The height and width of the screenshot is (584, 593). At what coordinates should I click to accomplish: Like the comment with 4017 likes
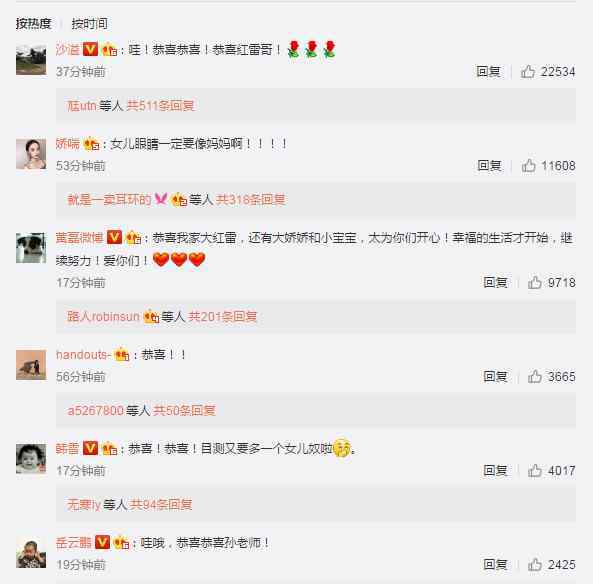[x=535, y=471]
